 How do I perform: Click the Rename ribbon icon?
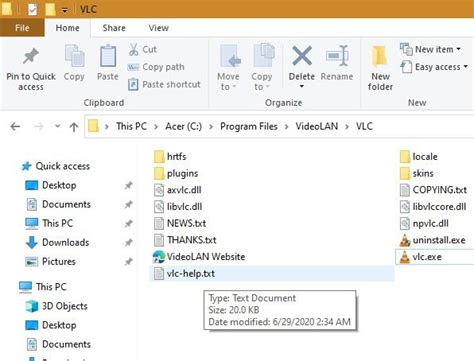[337, 56]
